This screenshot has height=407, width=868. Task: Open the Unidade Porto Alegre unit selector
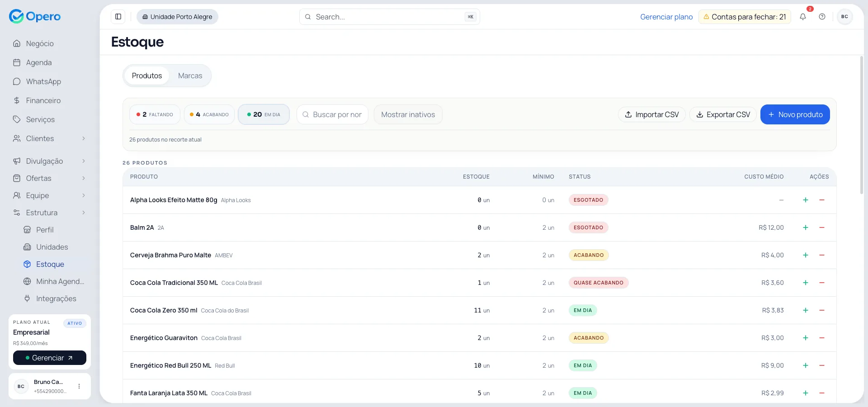tap(177, 17)
